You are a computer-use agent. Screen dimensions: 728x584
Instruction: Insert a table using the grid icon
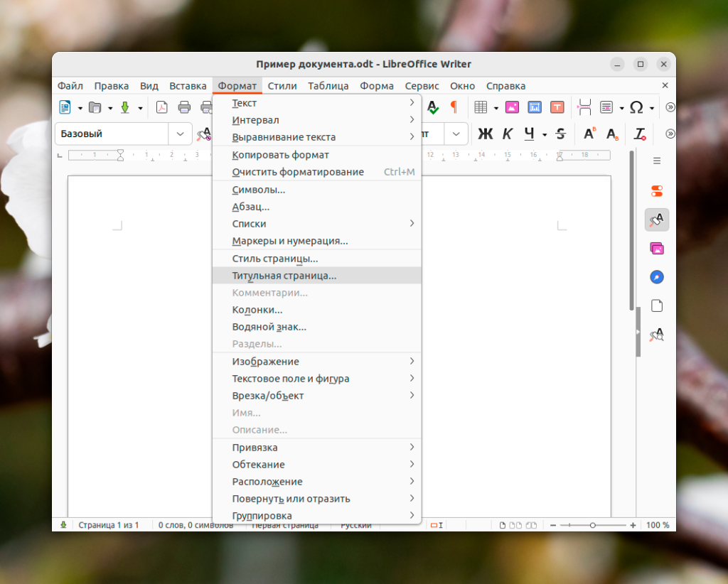tap(481, 107)
